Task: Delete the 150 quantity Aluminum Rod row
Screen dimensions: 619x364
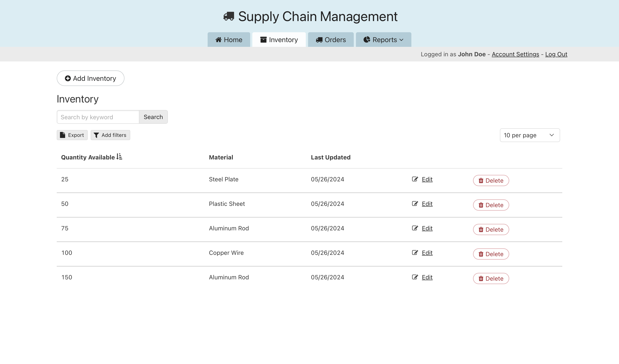Action: (491, 278)
